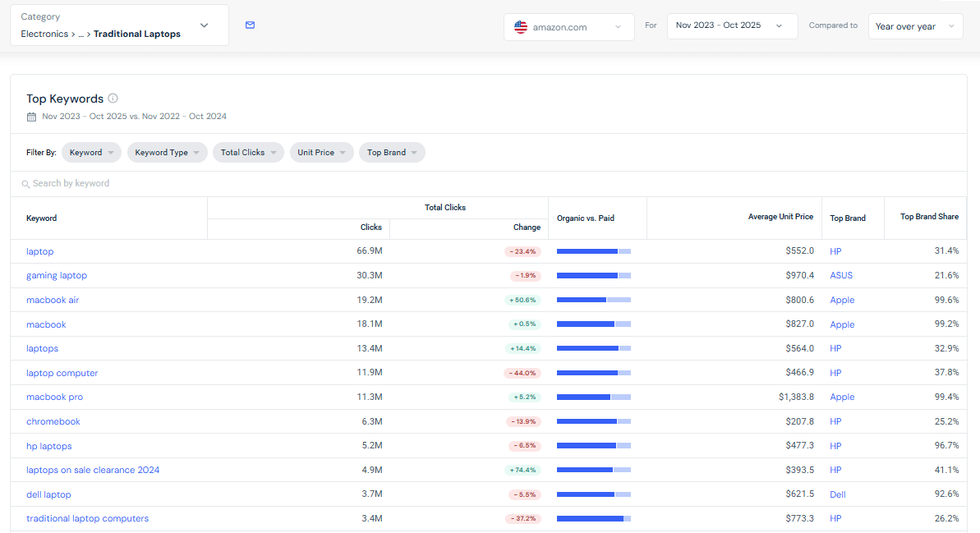
Task: Sort by the Keyword column header
Action: tap(41, 218)
